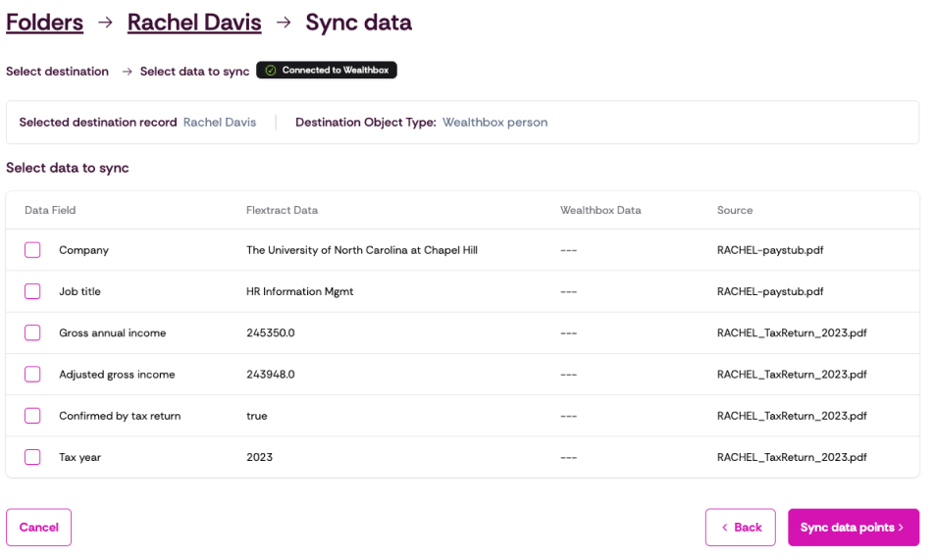Click the Back button

(741, 528)
